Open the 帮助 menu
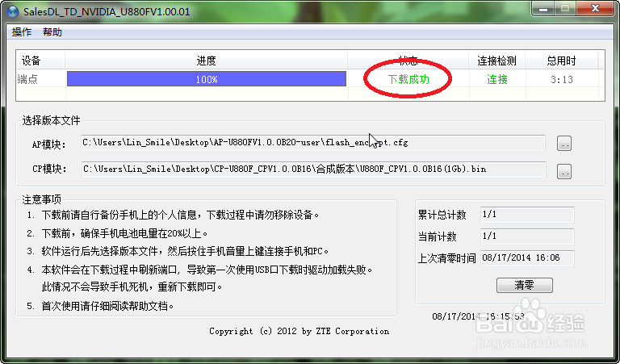Image resolution: width=620 pixels, height=364 pixels. tap(52, 32)
